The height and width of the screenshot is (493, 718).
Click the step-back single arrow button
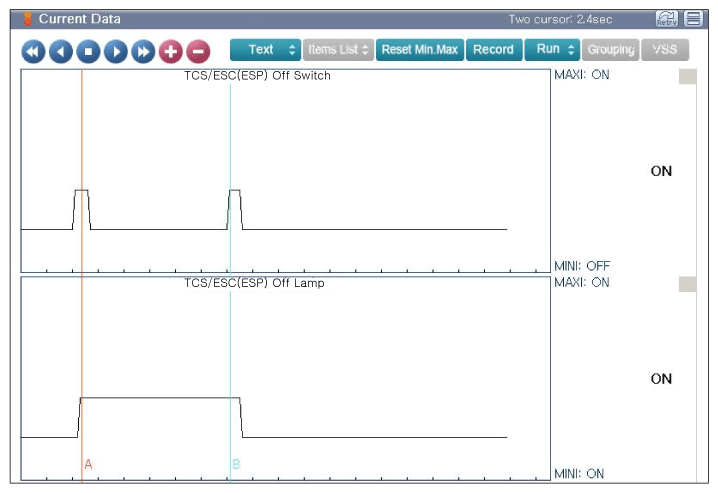coord(61,51)
